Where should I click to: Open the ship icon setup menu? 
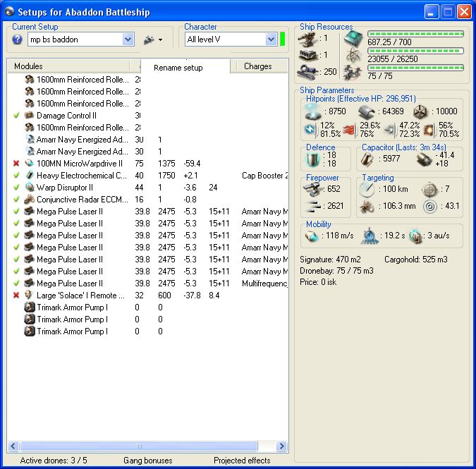(x=149, y=39)
